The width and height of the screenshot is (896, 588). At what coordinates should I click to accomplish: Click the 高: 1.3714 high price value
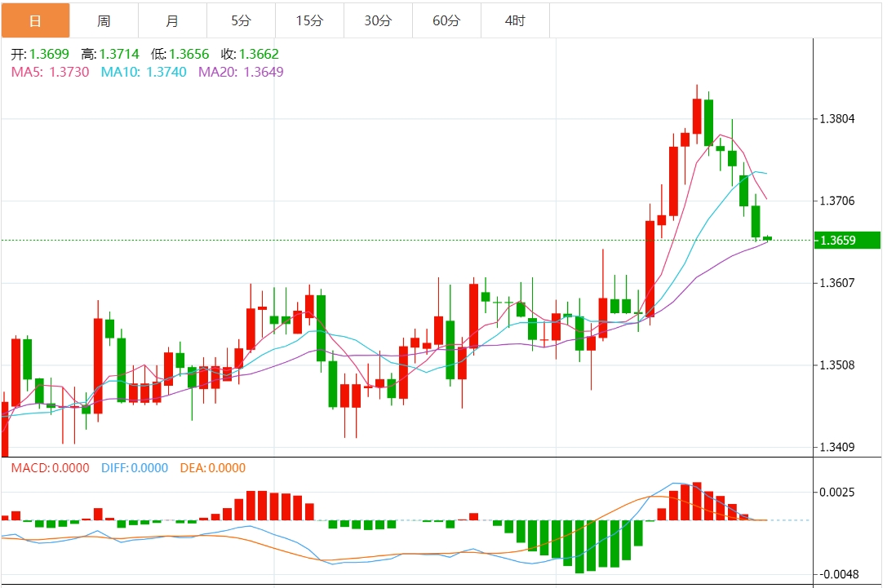[110, 54]
